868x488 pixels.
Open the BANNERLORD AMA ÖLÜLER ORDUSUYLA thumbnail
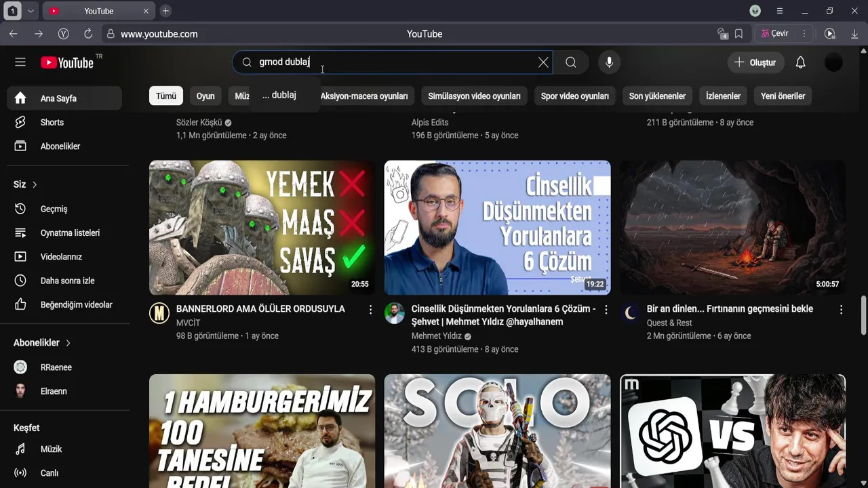pos(262,228)
